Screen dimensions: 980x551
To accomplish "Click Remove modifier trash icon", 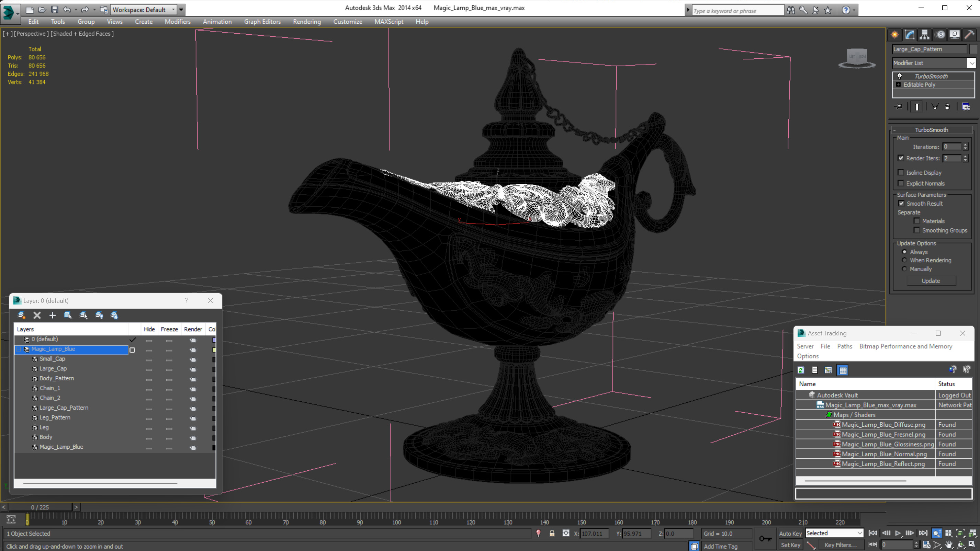I will pyautogui.click(x=947, y=107).
